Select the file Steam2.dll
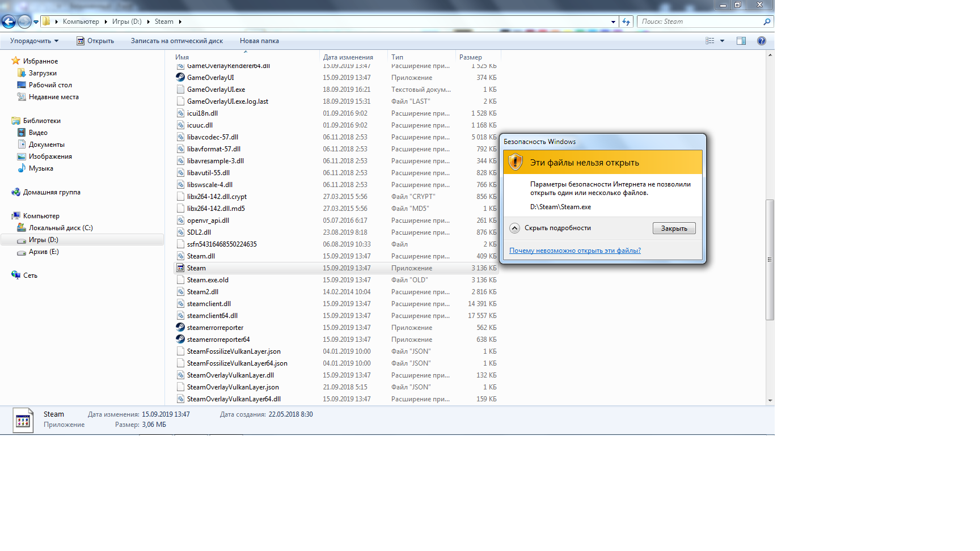This screenshot has width=980, height=551. tap(202, 292)
